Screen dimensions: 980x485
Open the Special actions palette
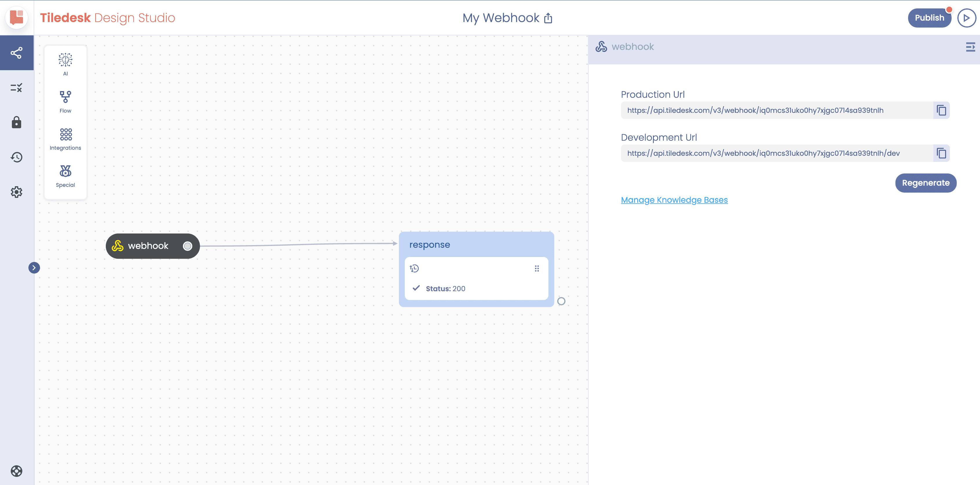click(x=66, y=176)
